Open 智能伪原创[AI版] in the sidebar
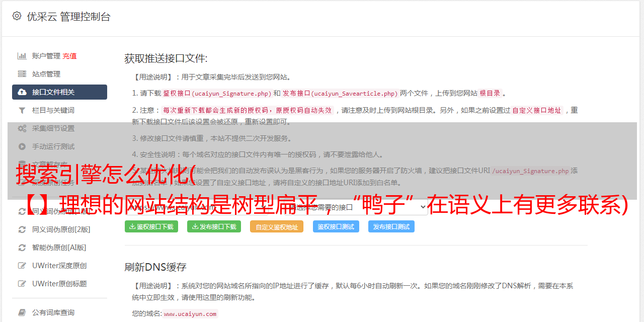 click(59, 248)
